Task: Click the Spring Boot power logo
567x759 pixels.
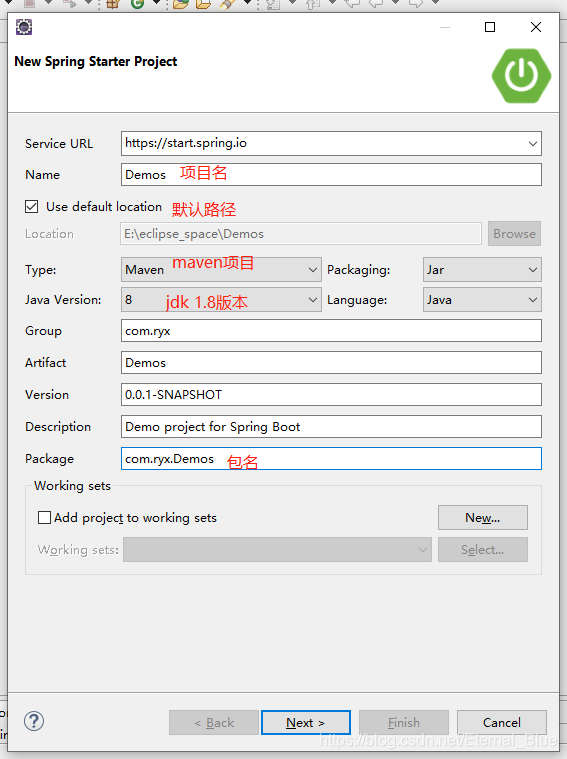Action: (x=521, y=76)
